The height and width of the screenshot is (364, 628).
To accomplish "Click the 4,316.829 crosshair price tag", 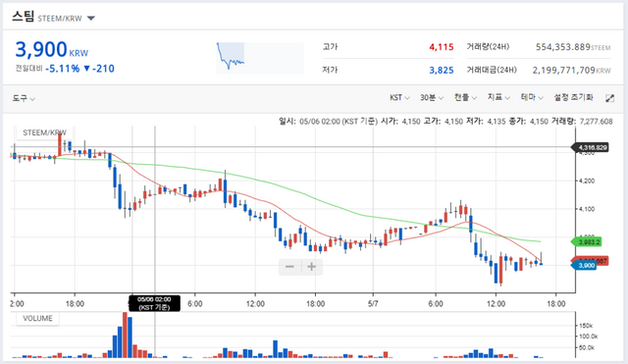I will [591, 147].
